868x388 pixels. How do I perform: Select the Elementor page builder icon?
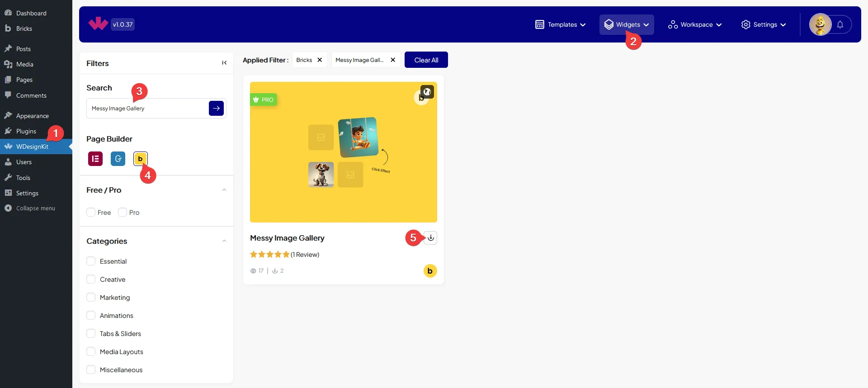95,159
